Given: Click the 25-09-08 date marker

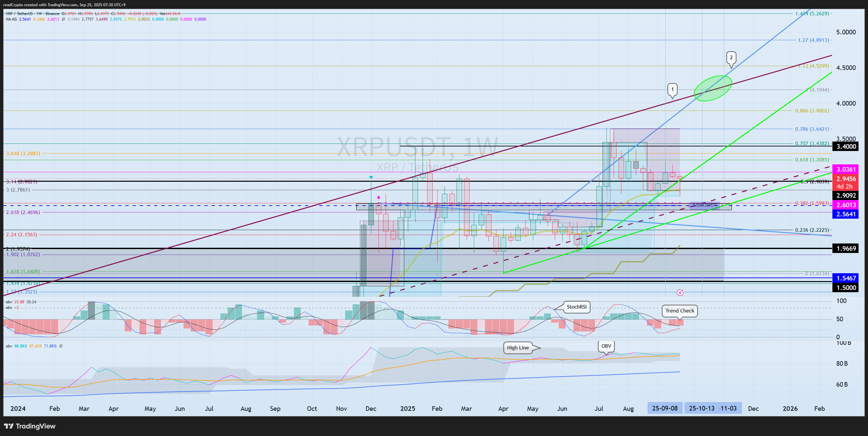Looking at the screenshot, I should [665, 408].
